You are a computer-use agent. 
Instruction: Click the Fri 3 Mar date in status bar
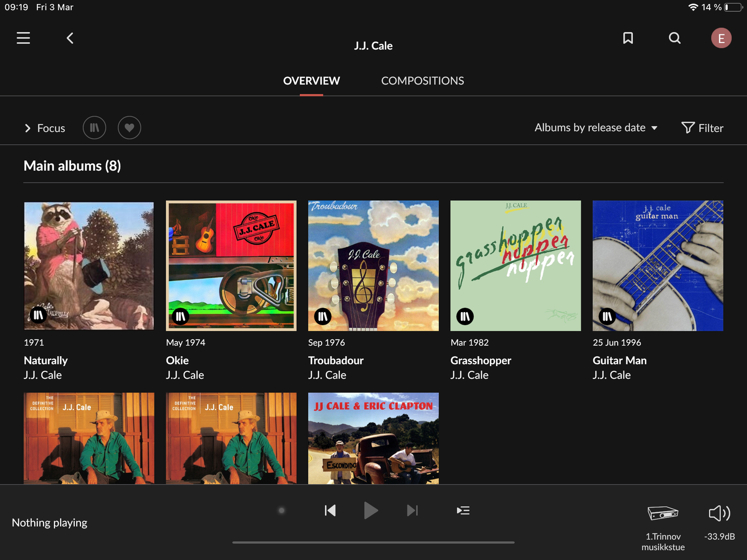pos(54,7)
